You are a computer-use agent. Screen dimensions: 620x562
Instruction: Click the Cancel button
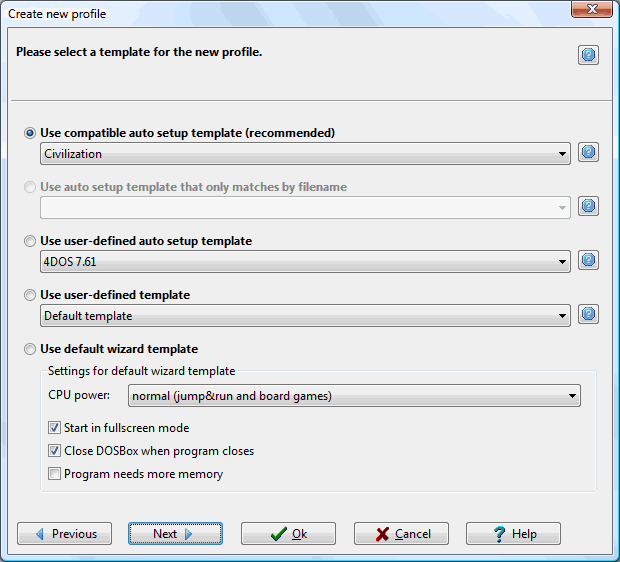click(x=401, y=534)
